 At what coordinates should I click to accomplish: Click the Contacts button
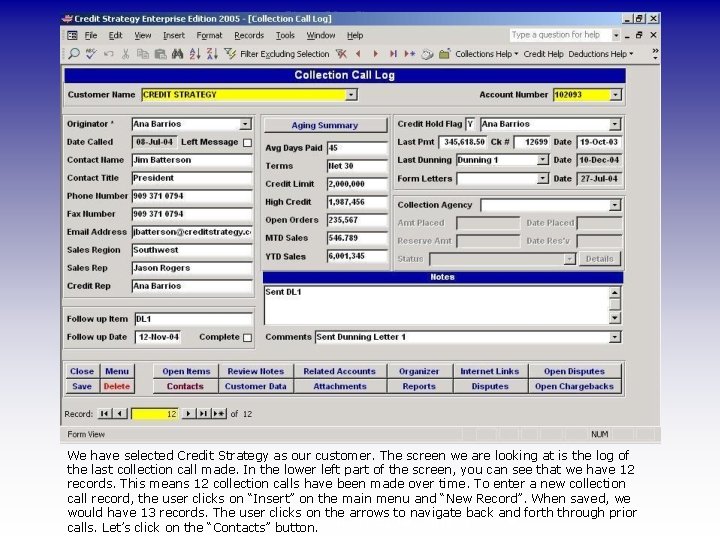pos(185,386)
